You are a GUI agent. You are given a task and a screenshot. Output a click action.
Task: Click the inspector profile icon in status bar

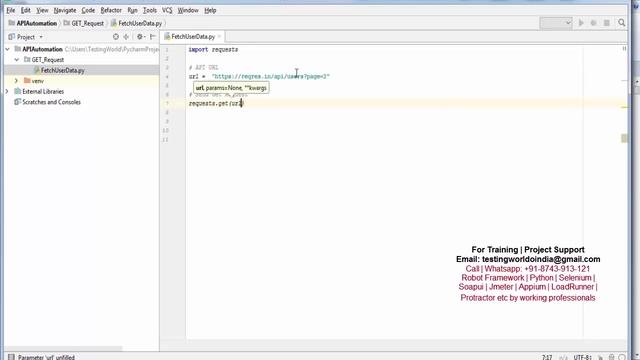click(x=611, y=357)
